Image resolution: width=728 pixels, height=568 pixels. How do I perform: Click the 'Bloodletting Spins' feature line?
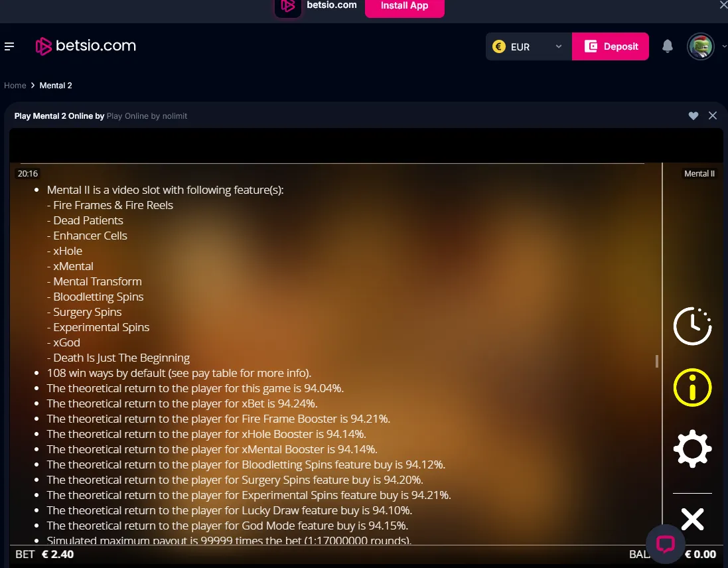tap(95, 297)
